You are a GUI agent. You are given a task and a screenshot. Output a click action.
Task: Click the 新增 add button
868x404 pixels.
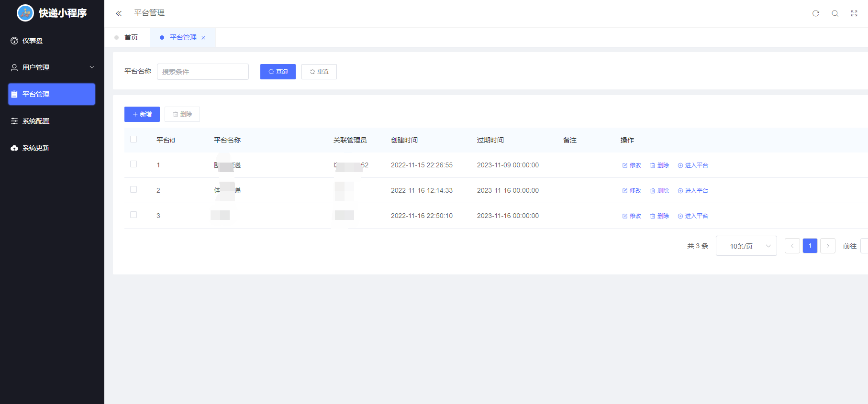tap(142, 114)
